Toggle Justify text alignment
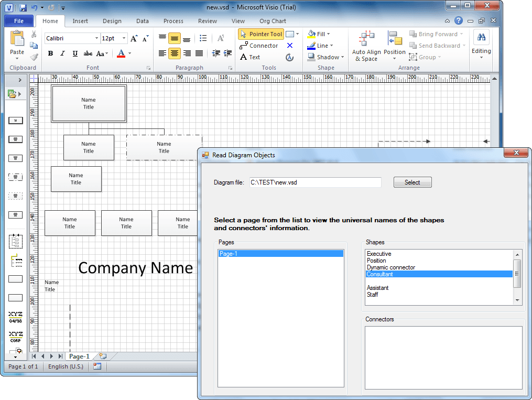 pyautogui.click(x=199, y=53)
